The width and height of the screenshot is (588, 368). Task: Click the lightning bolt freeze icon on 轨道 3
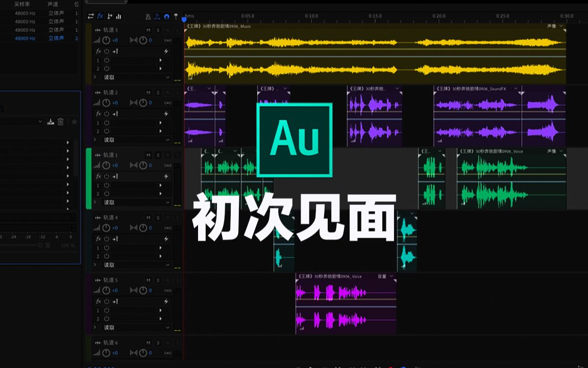[x=167, y=51]
